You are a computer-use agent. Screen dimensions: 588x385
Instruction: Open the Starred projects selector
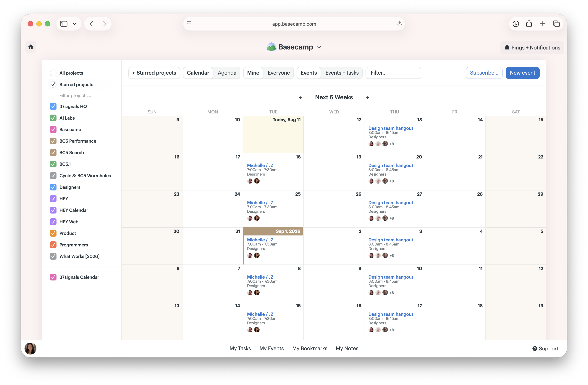point(154,73)
